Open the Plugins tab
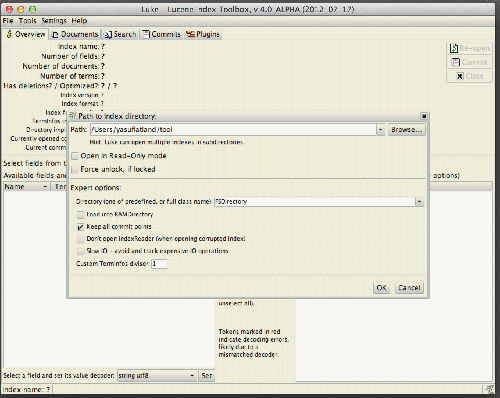 (203, 34)
